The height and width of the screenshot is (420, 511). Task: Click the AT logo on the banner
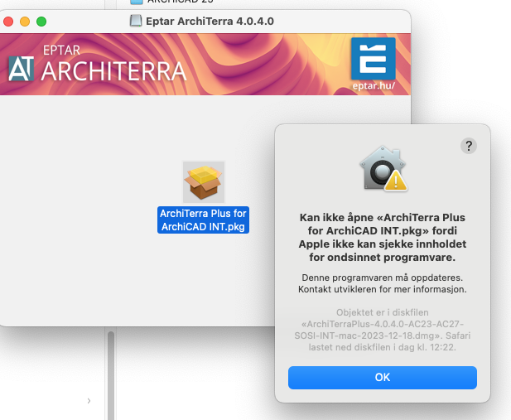point(22,70)
